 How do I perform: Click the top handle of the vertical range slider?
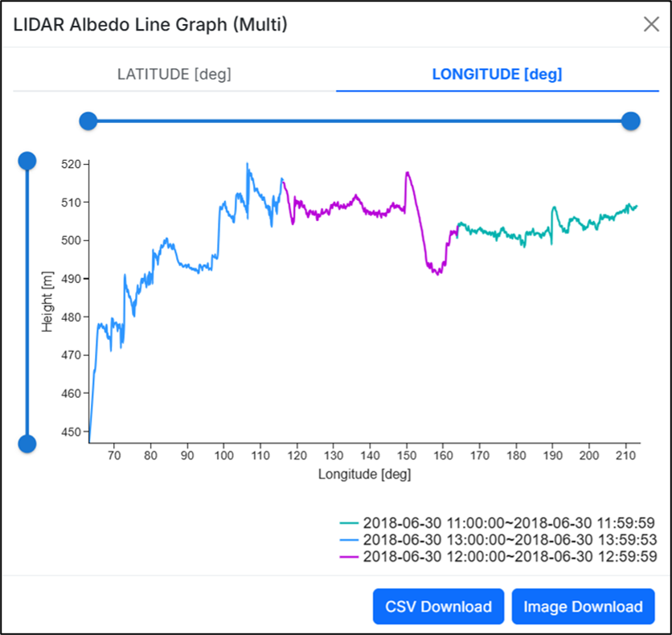[x=27, y=161]
